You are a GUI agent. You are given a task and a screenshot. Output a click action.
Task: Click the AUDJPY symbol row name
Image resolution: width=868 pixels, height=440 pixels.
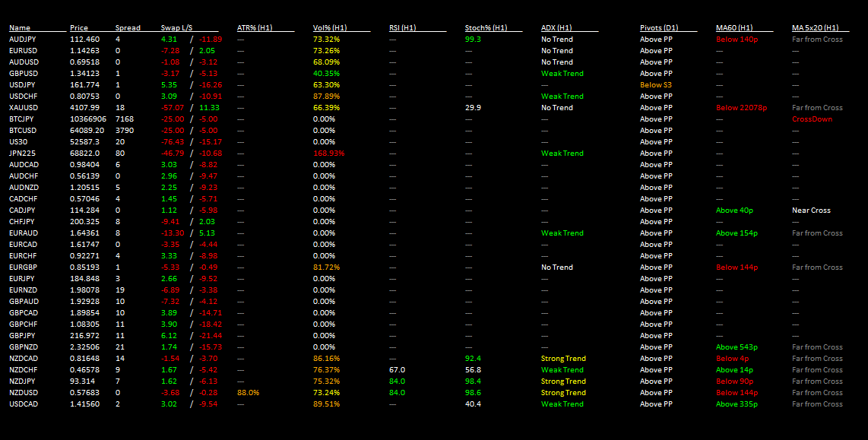pyautogui.click(x=22, y=40)
